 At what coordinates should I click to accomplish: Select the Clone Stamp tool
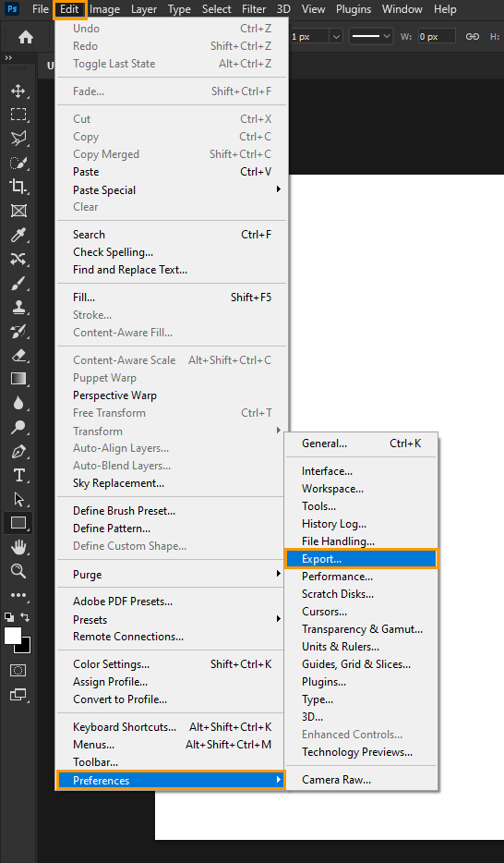click(18, 307)
